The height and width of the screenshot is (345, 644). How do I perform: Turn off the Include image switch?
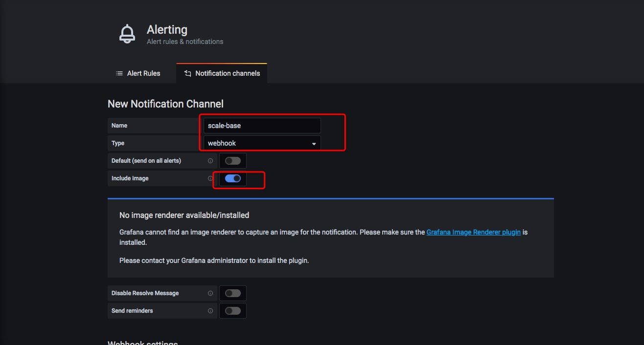233,178
